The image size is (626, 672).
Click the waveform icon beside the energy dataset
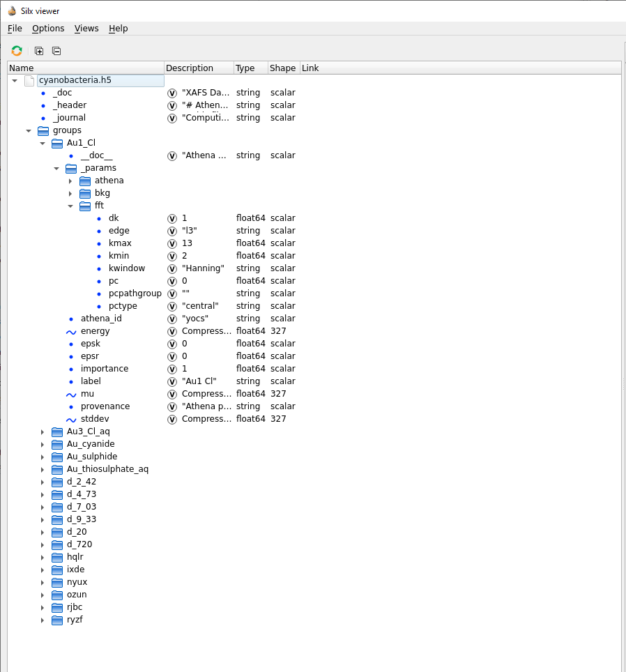pyautogui.click(x=70, y=331)
